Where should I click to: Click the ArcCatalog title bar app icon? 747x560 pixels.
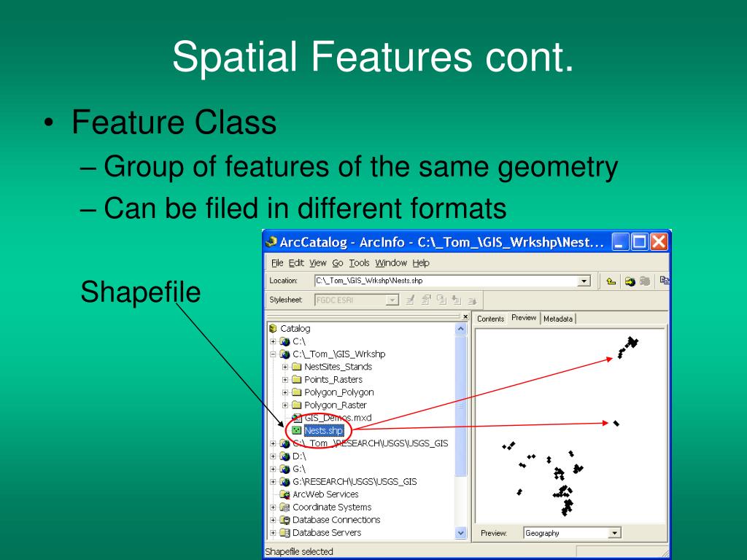click(271, 242)
